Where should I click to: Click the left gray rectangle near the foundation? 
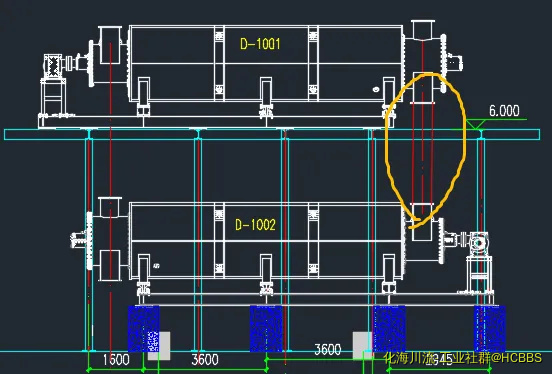pos(159,345)
